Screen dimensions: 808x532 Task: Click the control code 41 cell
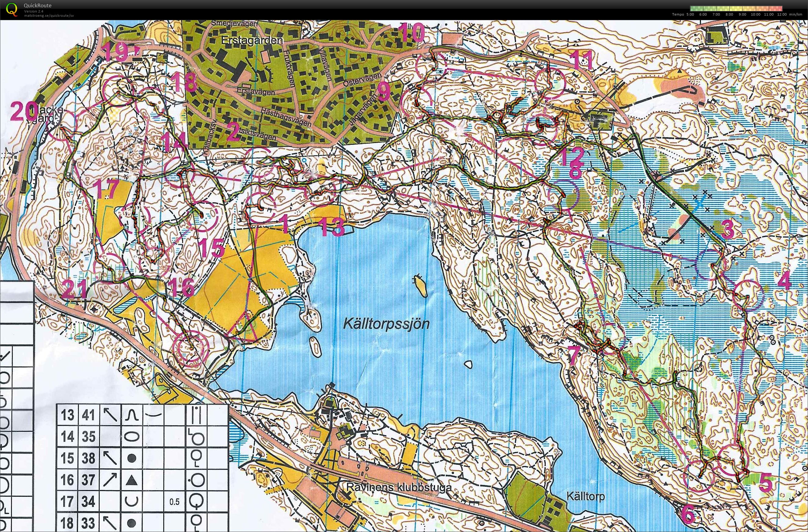(x=89, y=415)
